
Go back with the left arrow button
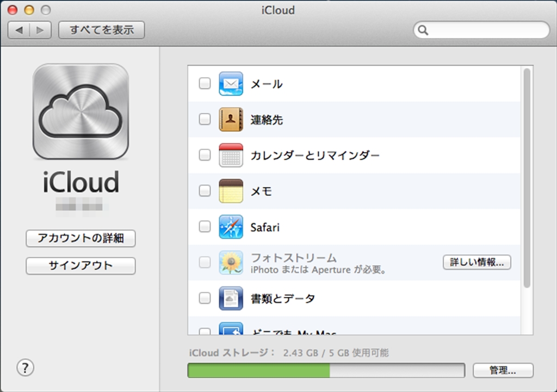(x=19, y=30)
